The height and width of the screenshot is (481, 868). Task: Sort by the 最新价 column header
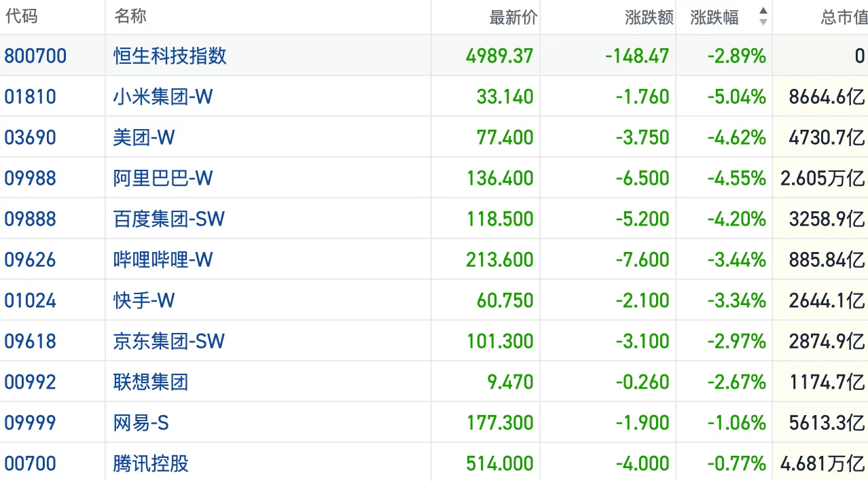[513, 18]
